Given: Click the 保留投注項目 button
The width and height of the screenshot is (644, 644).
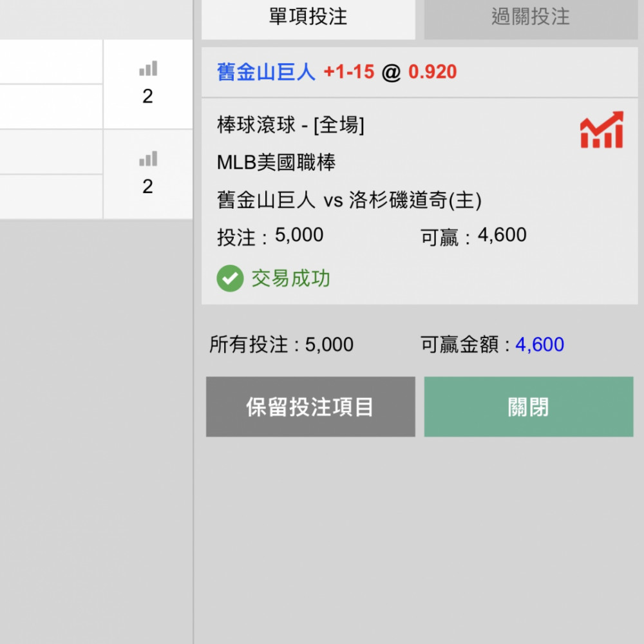Looking at the screenshot, I should [x=310, y=406].
